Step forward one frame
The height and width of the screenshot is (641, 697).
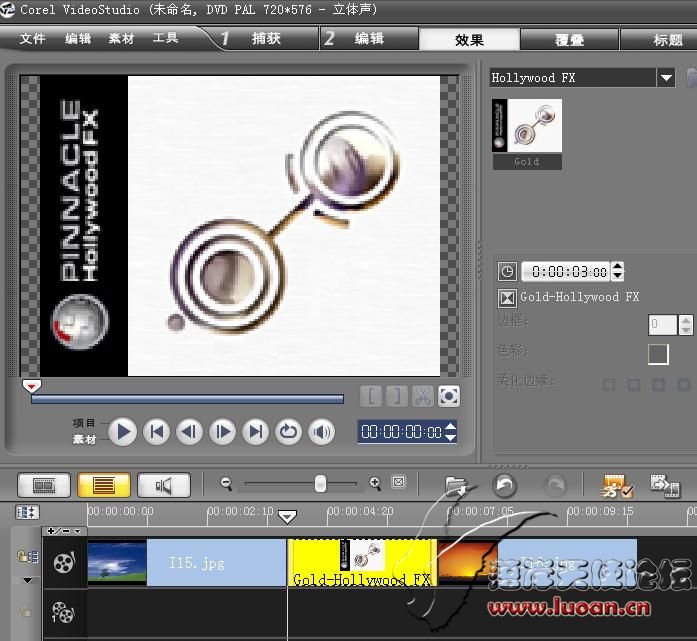(x=222, y=432)
